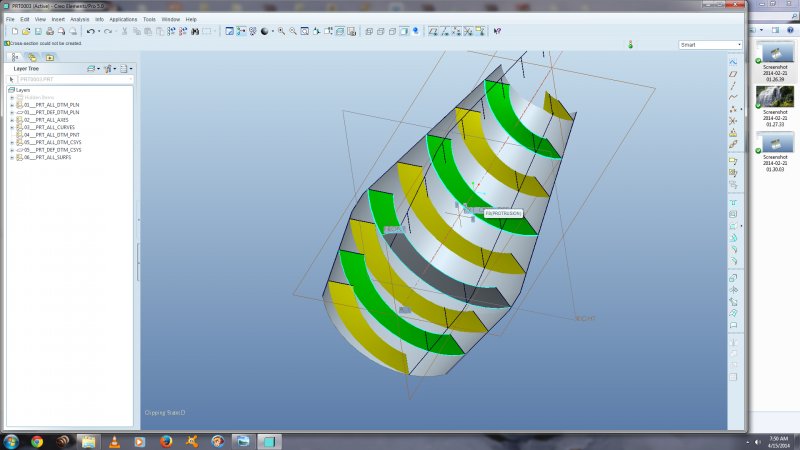Open the Smart selection filter dropdown
The image size is (800, 450).
tap(739, 45)
